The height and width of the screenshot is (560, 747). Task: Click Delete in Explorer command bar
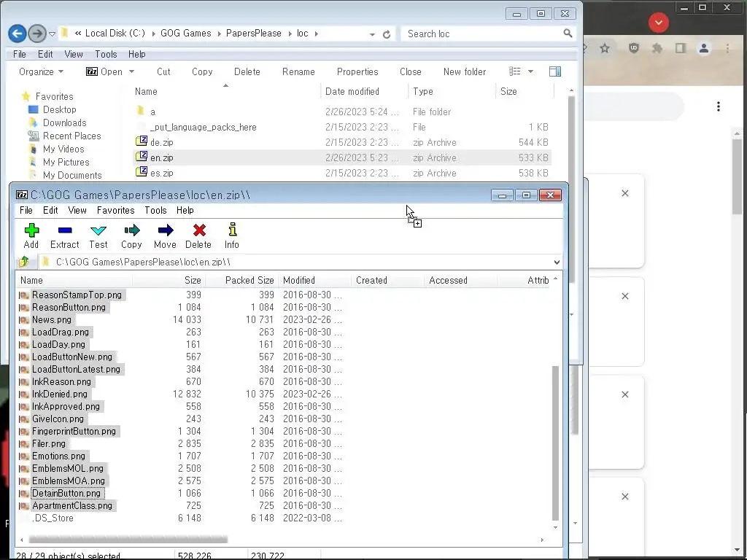click(x=247, y=72)
